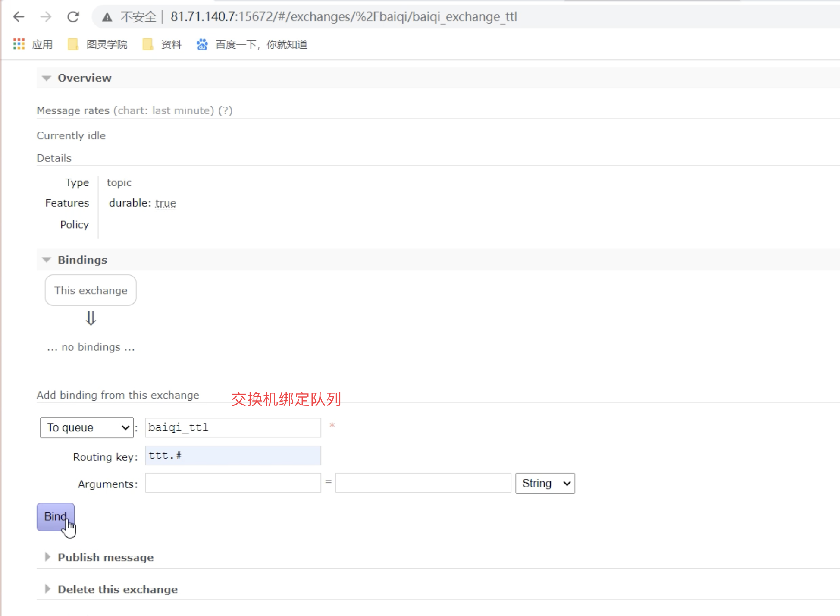Expand the Delete this exchange section
The height and width of the screenshot is (616, 840).
pyautogui.click(x=47, y=589)
